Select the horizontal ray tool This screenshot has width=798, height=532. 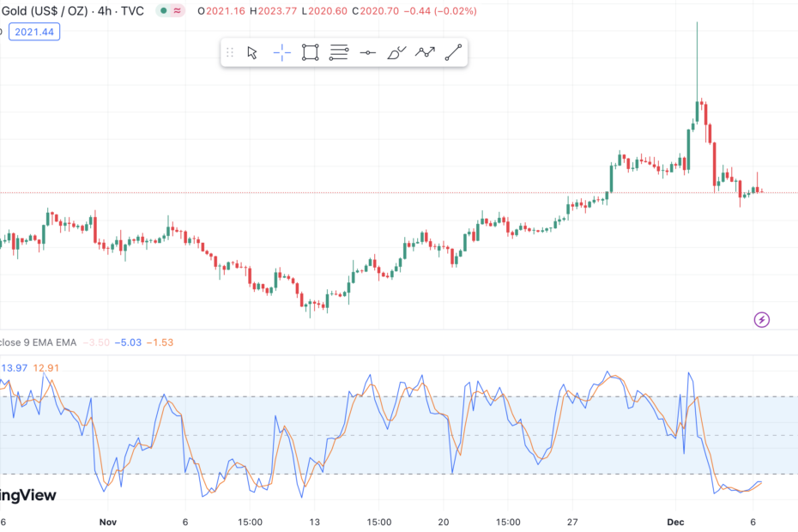367,51
